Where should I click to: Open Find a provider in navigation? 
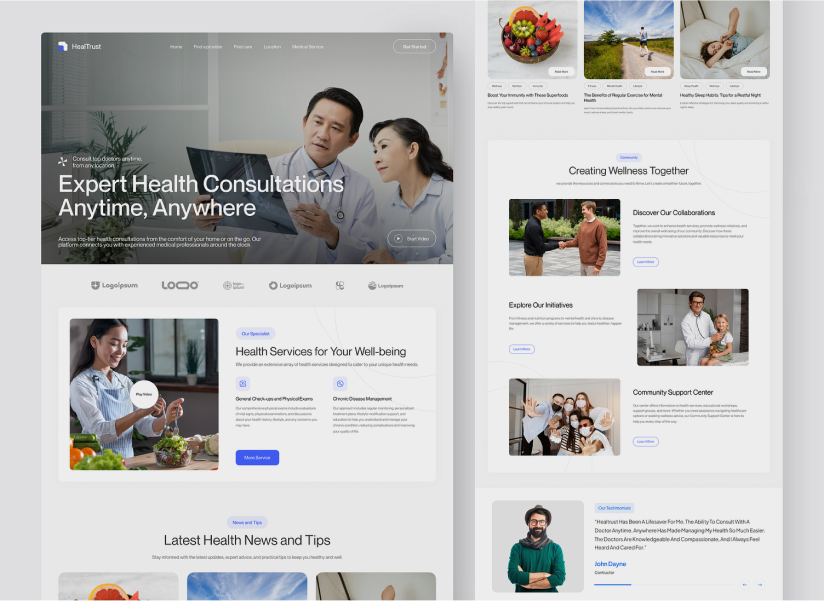tap(207, 46)
